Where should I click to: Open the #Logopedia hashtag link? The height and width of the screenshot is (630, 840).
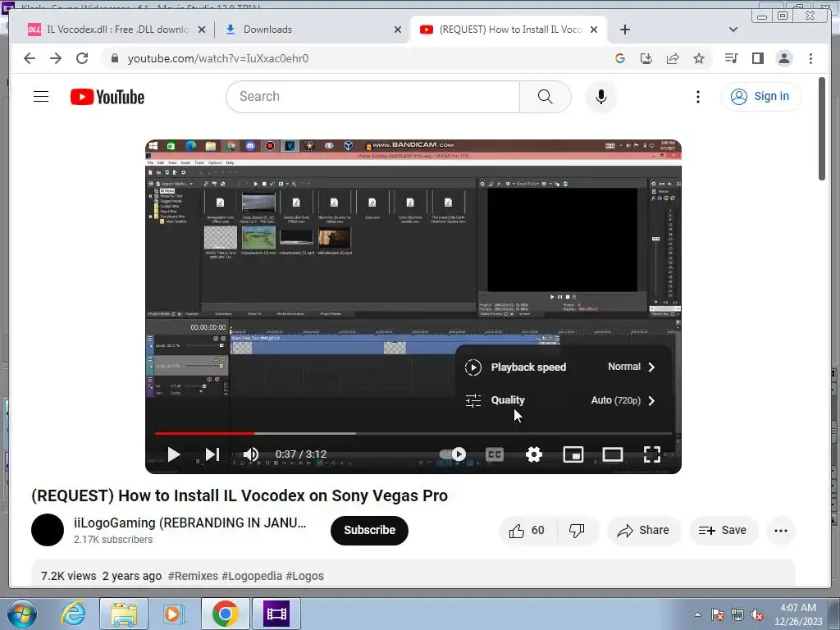pos(252,576)
